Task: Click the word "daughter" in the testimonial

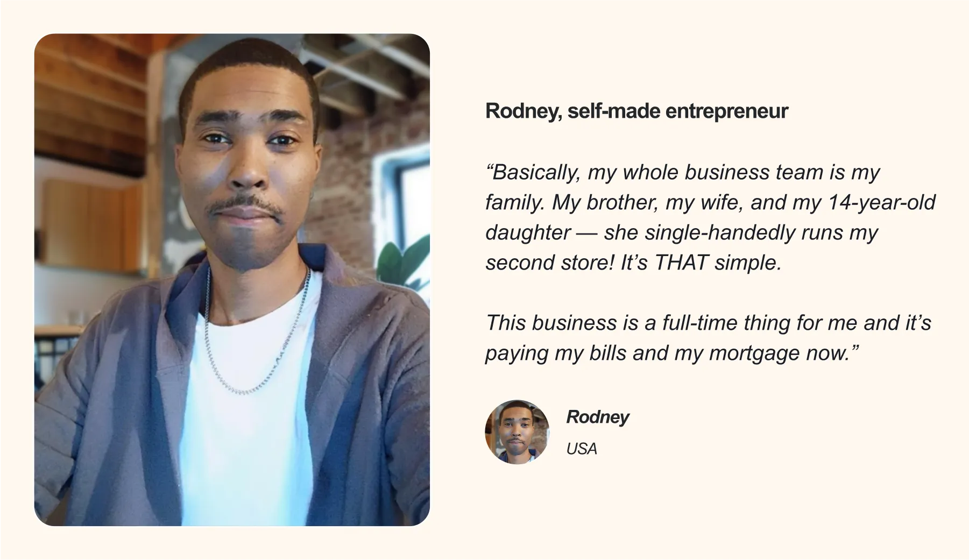Action: click(528, 232)
